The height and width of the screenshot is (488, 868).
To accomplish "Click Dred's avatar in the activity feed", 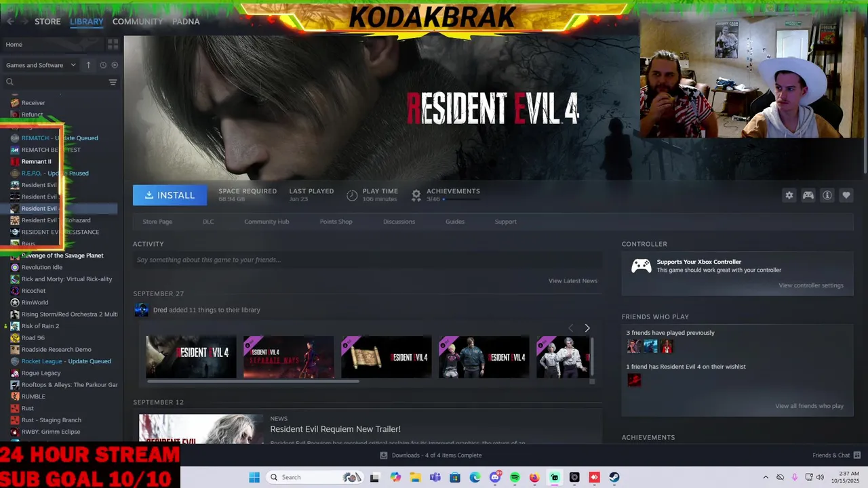I will [141, 310].
